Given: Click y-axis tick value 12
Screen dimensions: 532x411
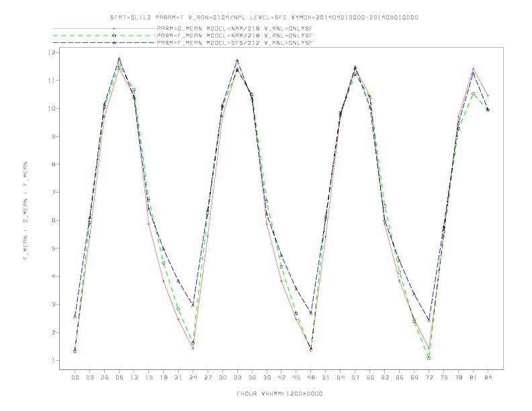Looking at the screenshot, I should (52, 52).
